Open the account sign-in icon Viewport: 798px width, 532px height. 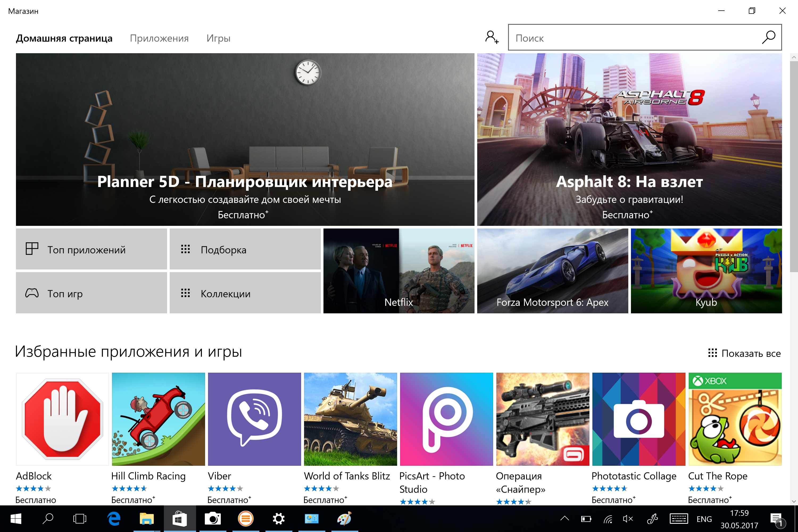point(492,37)
